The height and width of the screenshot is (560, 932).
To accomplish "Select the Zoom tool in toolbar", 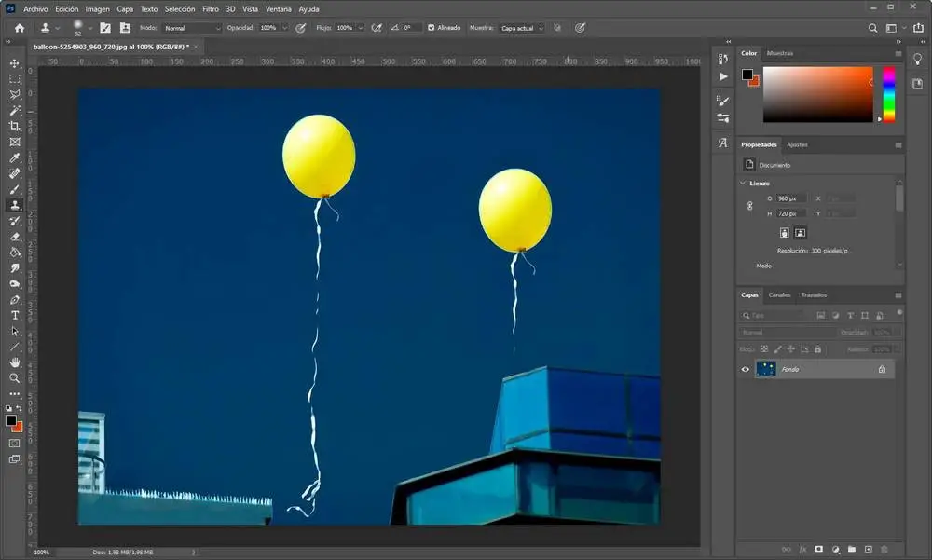I will [14, 378].
